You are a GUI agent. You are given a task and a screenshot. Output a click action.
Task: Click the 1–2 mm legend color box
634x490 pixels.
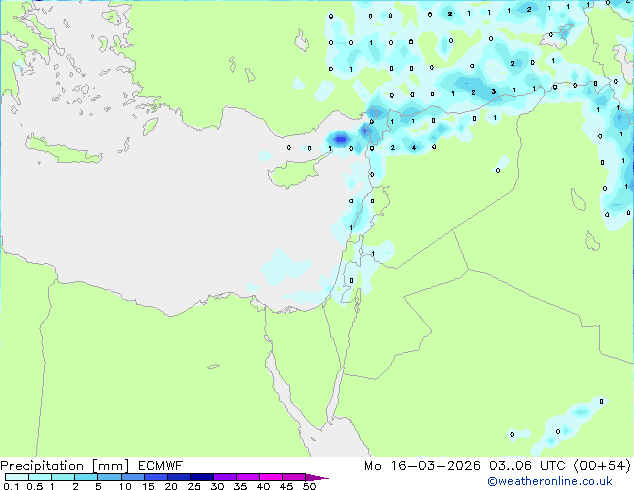[x=63, y=477]
